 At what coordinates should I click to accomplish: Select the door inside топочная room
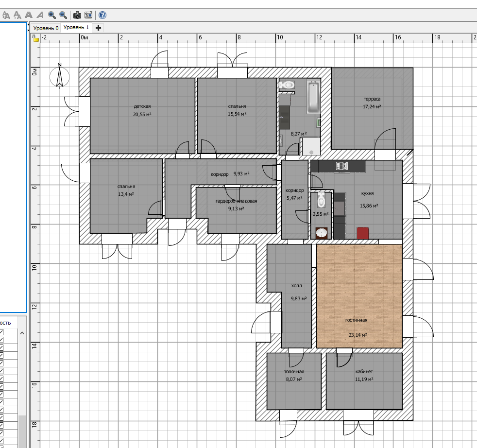(x=296, y=358)
